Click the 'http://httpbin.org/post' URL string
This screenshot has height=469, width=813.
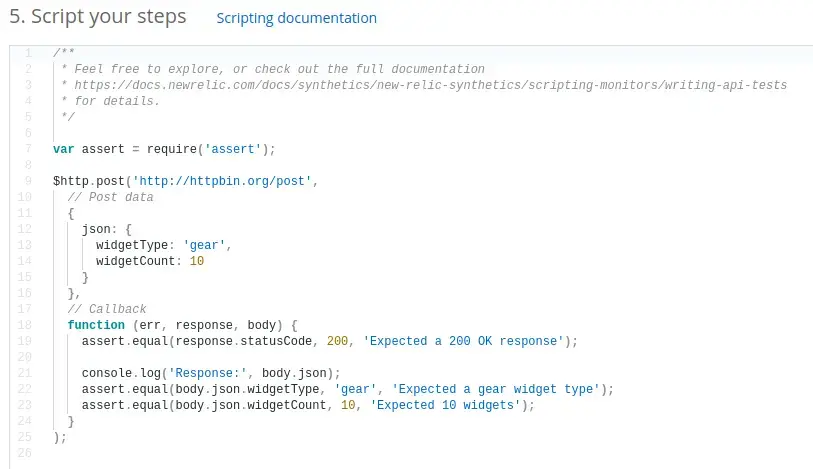point(225,181)
